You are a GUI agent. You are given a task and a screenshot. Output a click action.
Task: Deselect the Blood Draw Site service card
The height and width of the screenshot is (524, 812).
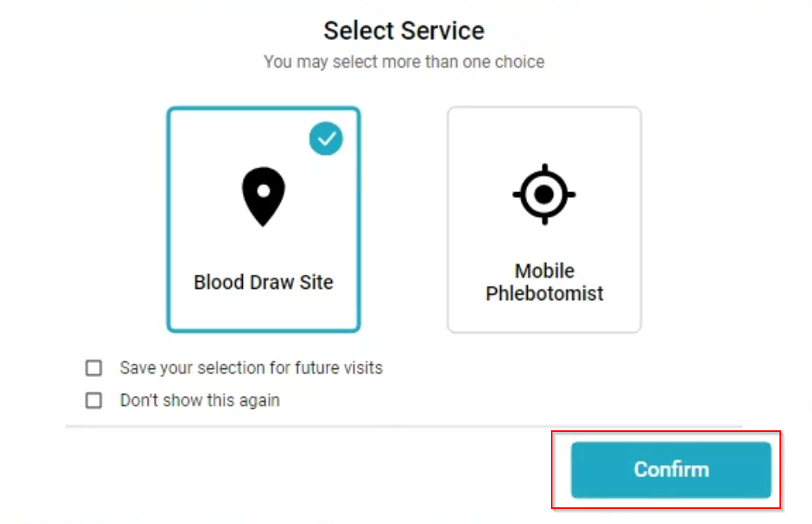click(x=263, y=238)
